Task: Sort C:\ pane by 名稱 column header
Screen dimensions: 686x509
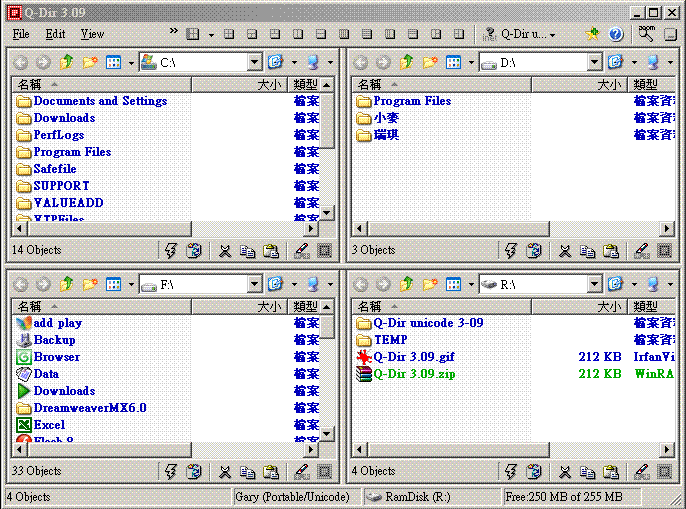Action: point(102,84)
